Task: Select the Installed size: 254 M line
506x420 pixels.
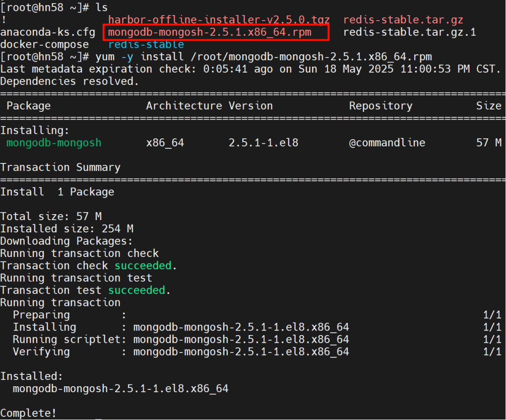Action: (x=67, y=229)
